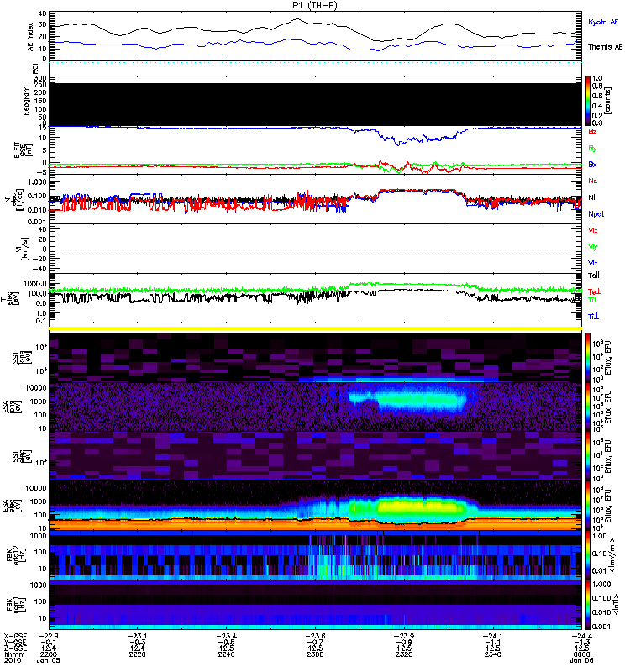Select the red Ne density legend label
The width and height of the screenshot is (630, 672).
pyautogui.click(x=593, y=181)
